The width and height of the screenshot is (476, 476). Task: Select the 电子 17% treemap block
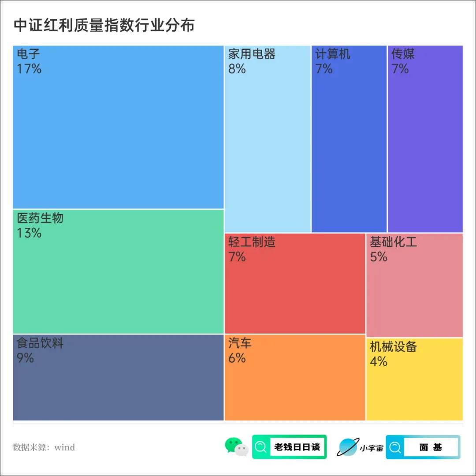[x=118, y=132]
